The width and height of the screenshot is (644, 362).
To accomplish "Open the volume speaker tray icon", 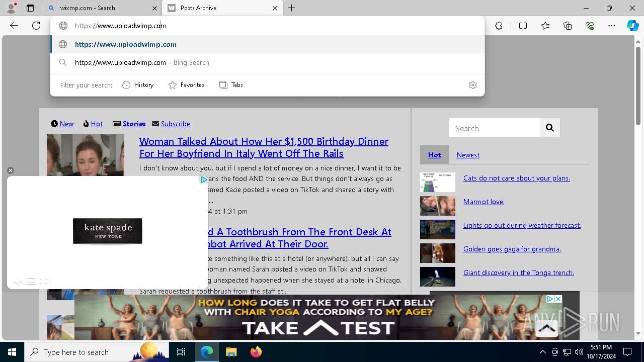I will [579, 352].
